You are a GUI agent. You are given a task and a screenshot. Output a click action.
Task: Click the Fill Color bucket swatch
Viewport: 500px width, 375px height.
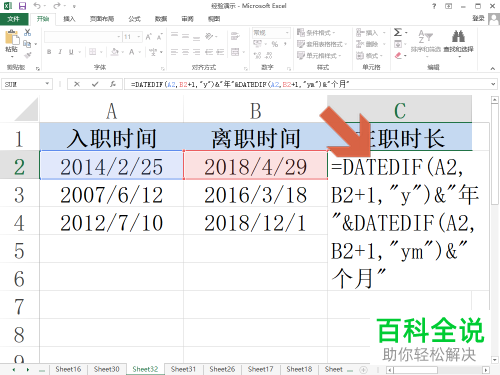(114, 52)
